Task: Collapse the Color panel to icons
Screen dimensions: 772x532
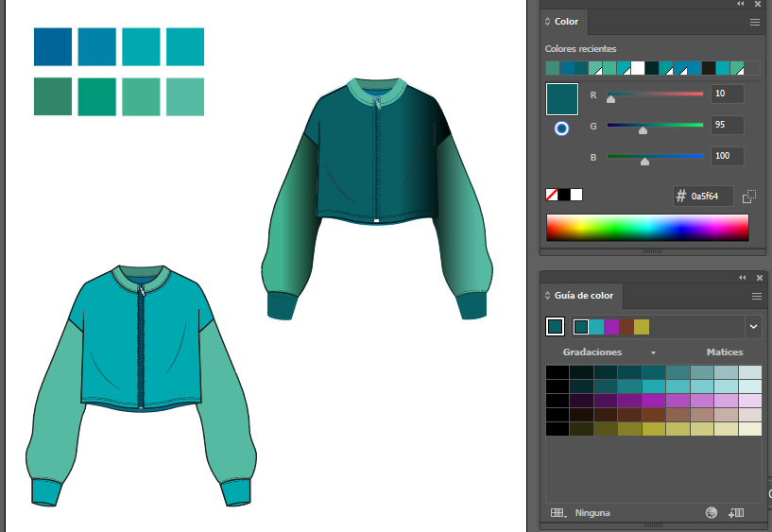Action: pos(741,4)
